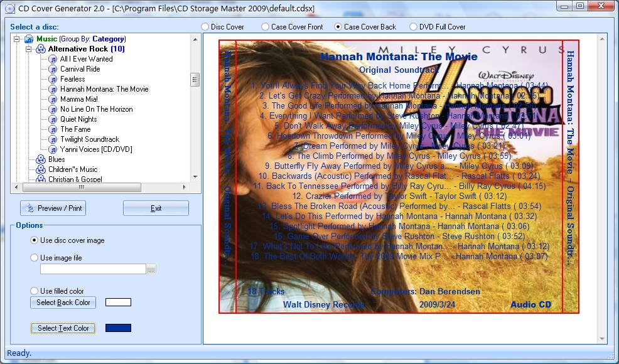This screenshot has width=619, height=364.
Task: Click the disc icon beside All I Ever Wanted
Action: (x=53, y=59)
